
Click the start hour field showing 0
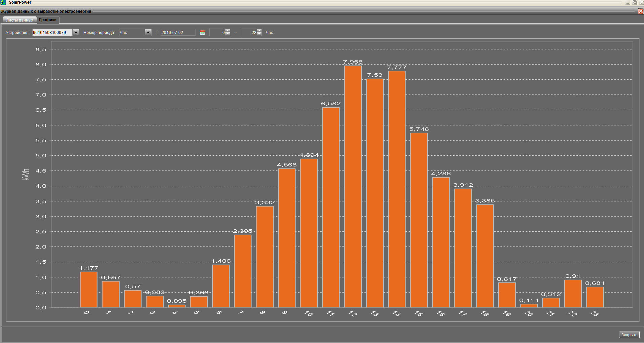[x=217, y=32]
